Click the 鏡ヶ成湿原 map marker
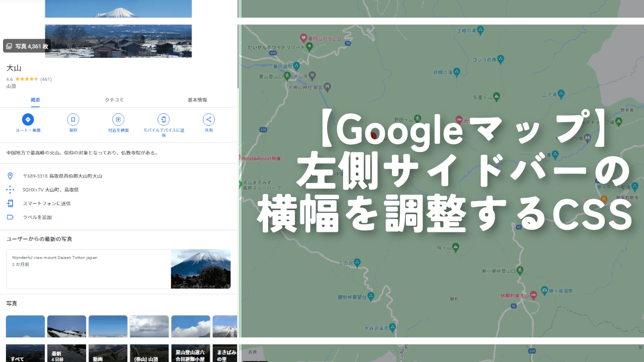This screenshot has width=644, height=362. [544, 291]
